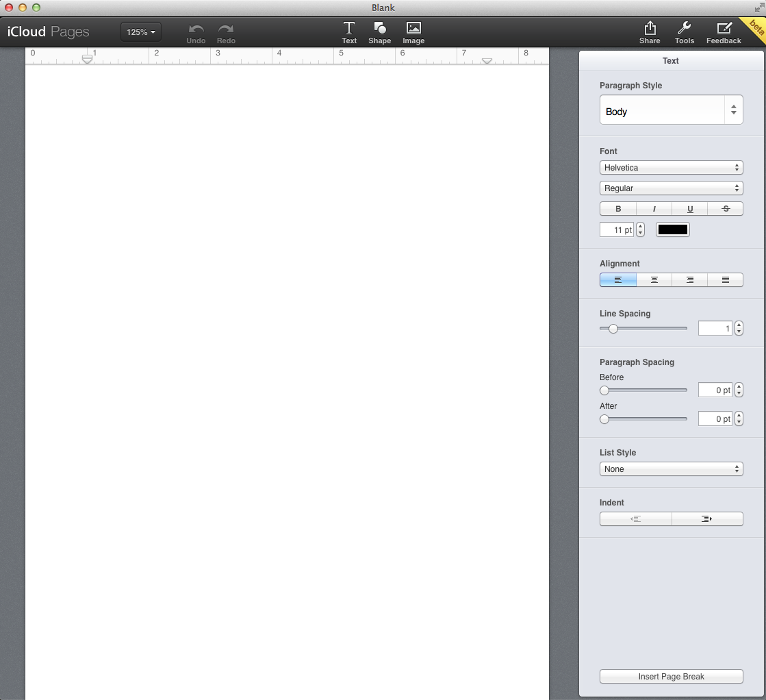Click the Line Spacing slider knob
Viewport: 766px width, 700px height.
(x=613, y=329)
